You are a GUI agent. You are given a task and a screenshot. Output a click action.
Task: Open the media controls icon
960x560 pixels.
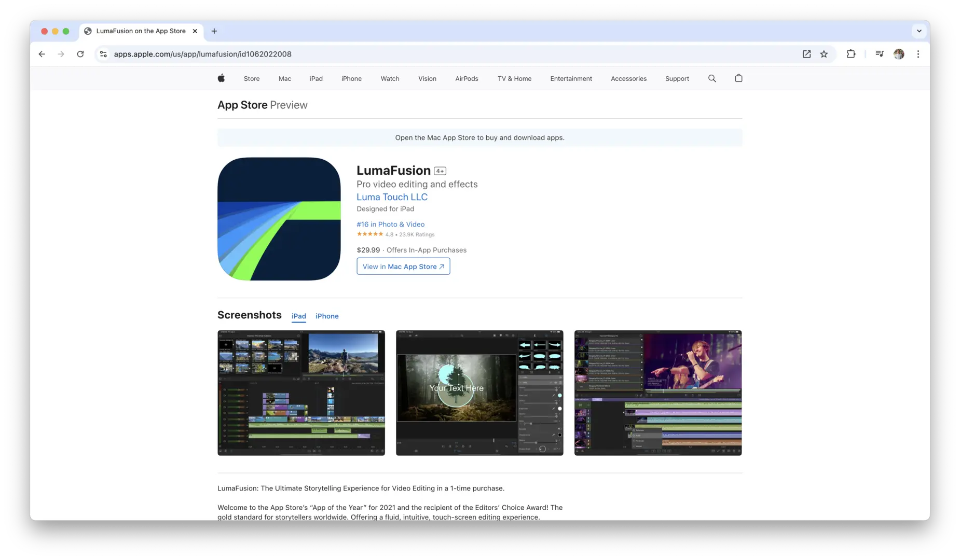(880, 54)
